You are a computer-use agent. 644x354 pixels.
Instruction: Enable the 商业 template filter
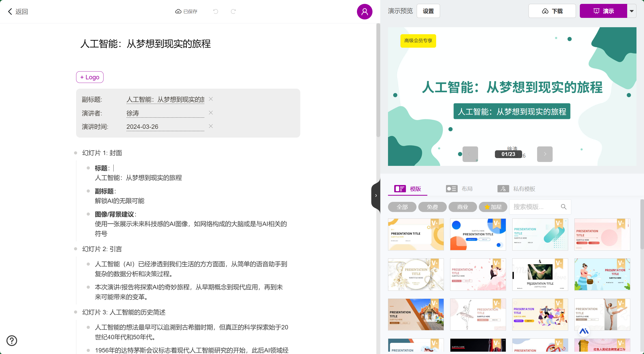(x=463, y=207)
